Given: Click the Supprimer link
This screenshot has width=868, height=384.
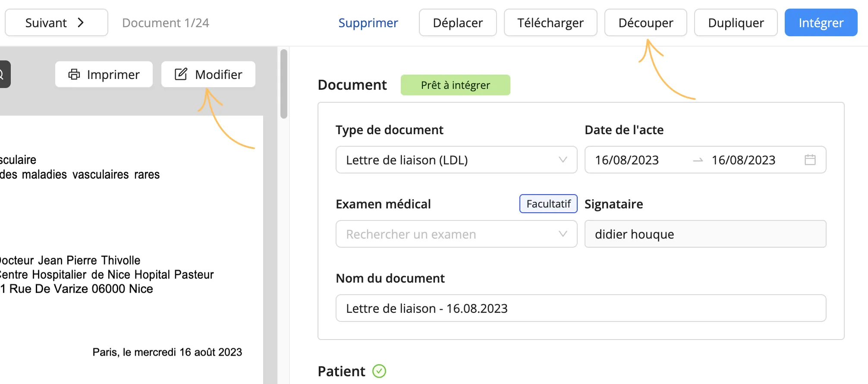Looking at the screenshot, I should coord(368,23).
